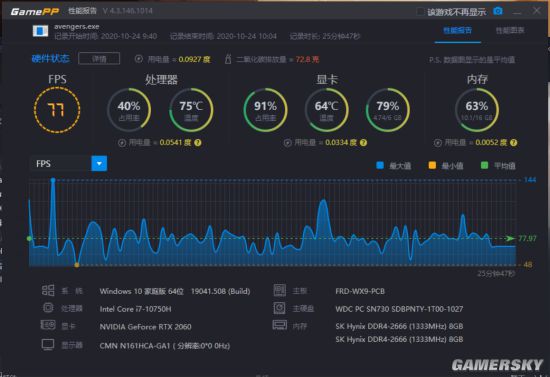This screenshot has width=550, height=377.
Task: Click the camera screenshot icon in title bar
Action: click(x=497, y=11)
